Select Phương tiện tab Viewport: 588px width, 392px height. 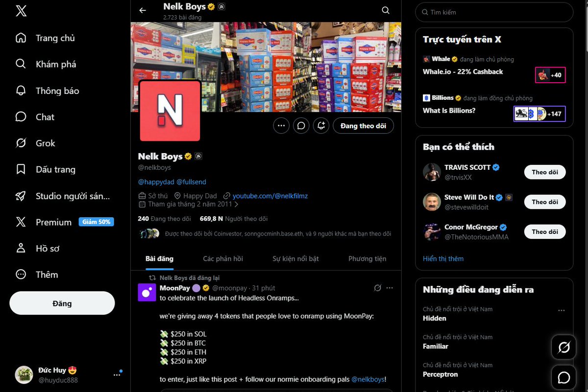(x=367, y=258)
